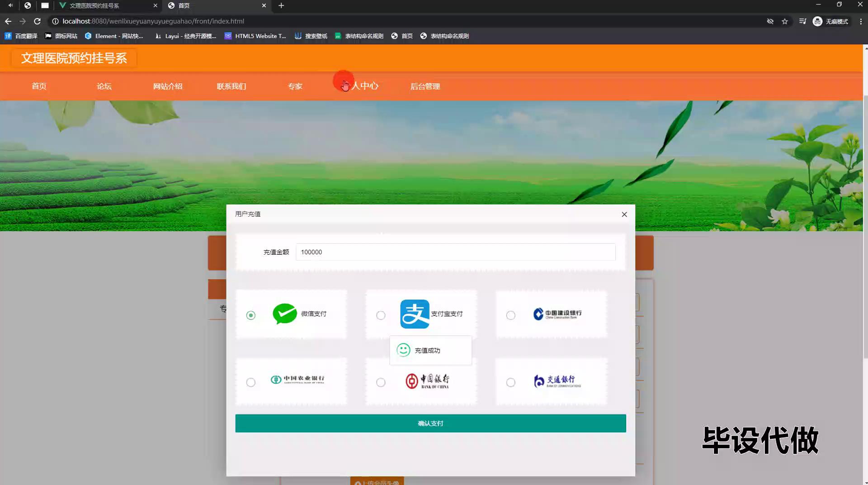Screen dimensions: 868x485
Task: Click the Bank of Communications logo
Action: tap(557, 381)
